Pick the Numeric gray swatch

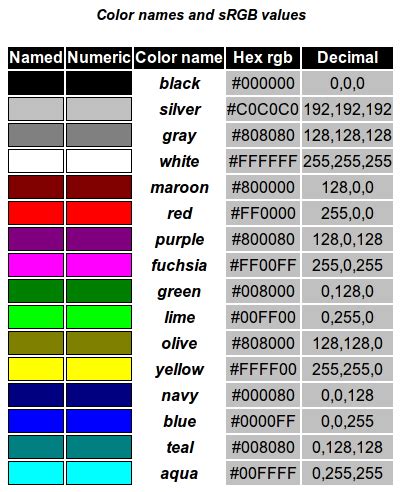coord(99,135)
